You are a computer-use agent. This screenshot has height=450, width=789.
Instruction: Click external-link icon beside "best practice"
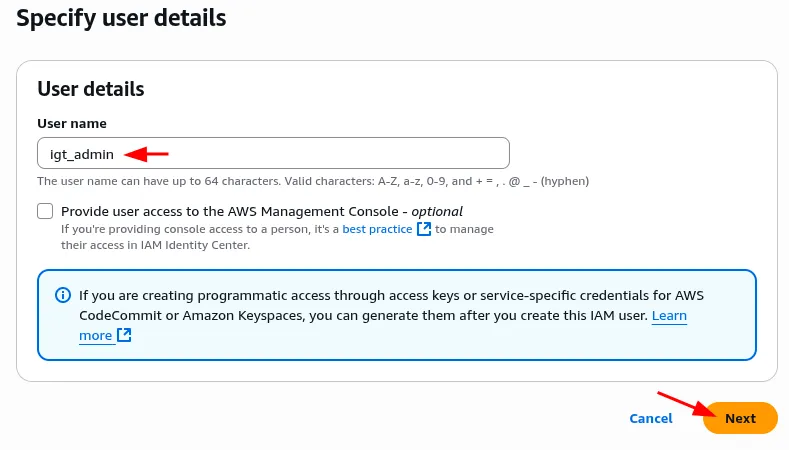(x=424, y=229)
